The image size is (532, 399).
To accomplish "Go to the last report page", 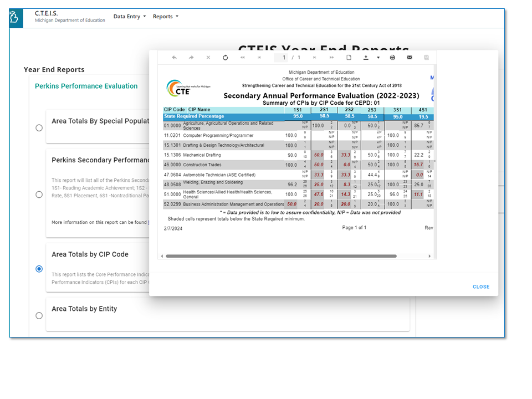I will pos(331,58).
